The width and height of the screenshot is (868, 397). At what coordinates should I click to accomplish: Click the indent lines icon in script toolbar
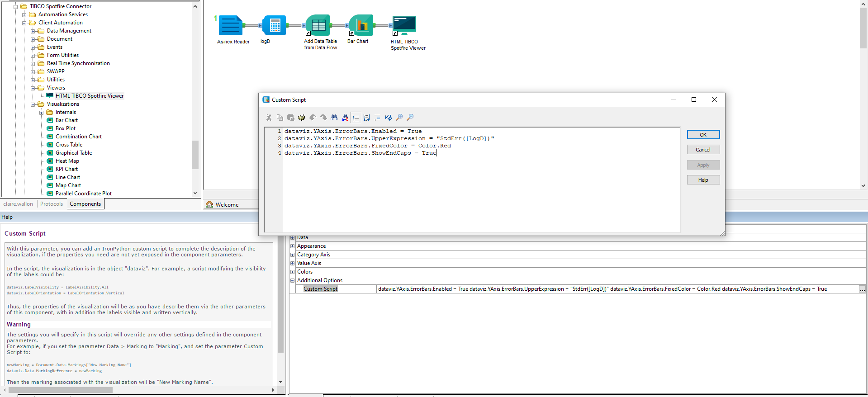(x=377, y=118)
